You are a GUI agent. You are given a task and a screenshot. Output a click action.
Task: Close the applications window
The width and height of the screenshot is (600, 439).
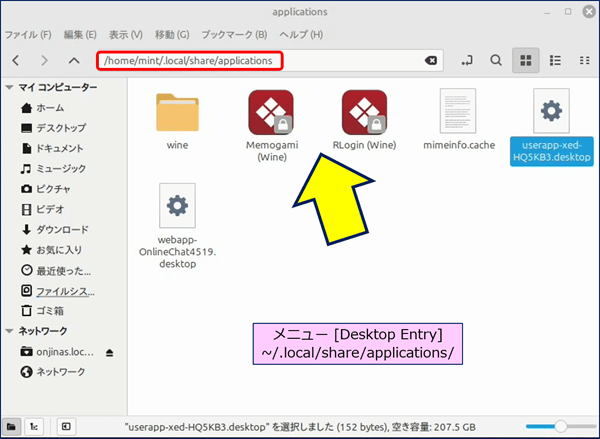coord(589,12)
